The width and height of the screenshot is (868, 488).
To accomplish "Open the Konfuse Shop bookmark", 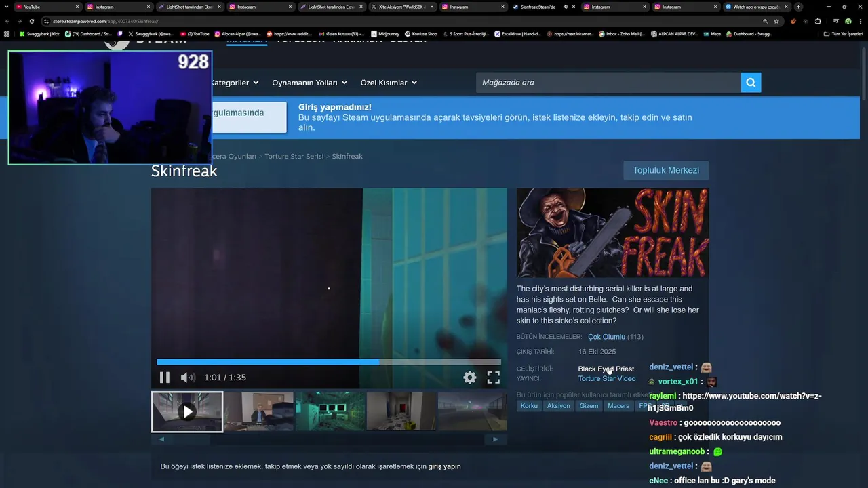I will tap(421, 33).
